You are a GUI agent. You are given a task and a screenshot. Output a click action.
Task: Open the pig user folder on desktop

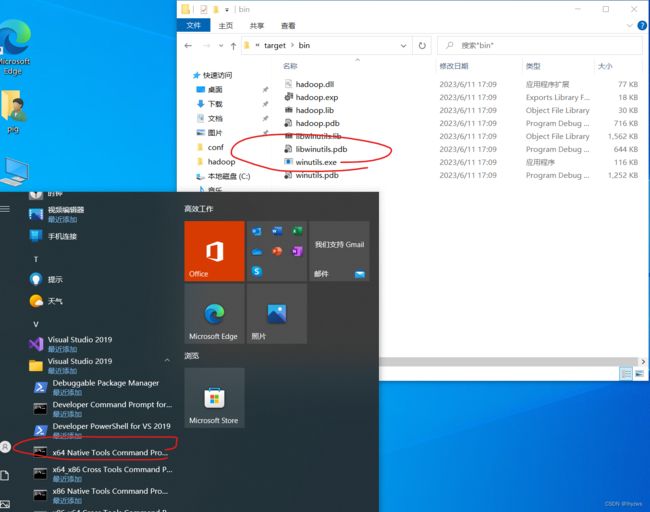click(x=13, y=112)
